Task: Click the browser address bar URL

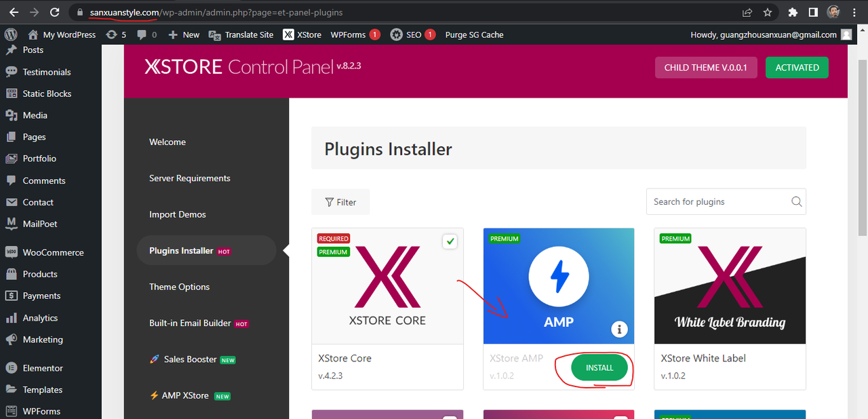Action: pos(216,12)
